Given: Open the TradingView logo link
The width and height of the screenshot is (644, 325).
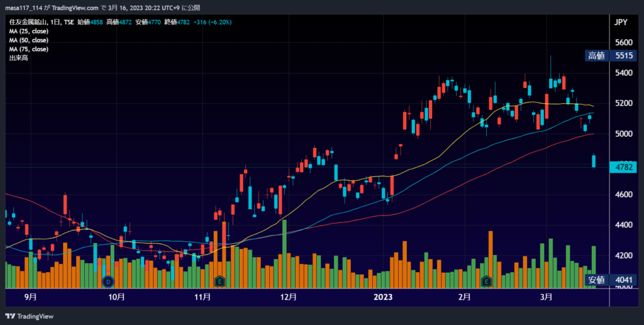Looking at the screenshot, I should tap(29, 316).
